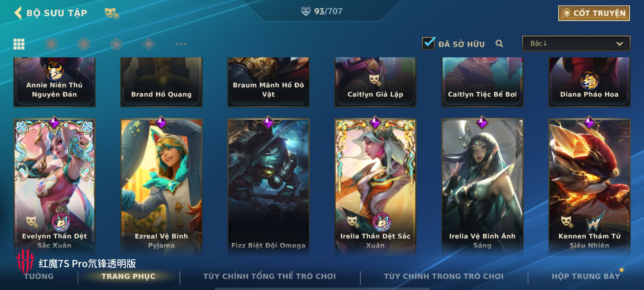The width and height of the screenshot is (644, 290).
Task: Open Tùy Chỉnh Tổng Thể Trò Chơi tab
Action: pyautogui.click(x=269, y=276)
